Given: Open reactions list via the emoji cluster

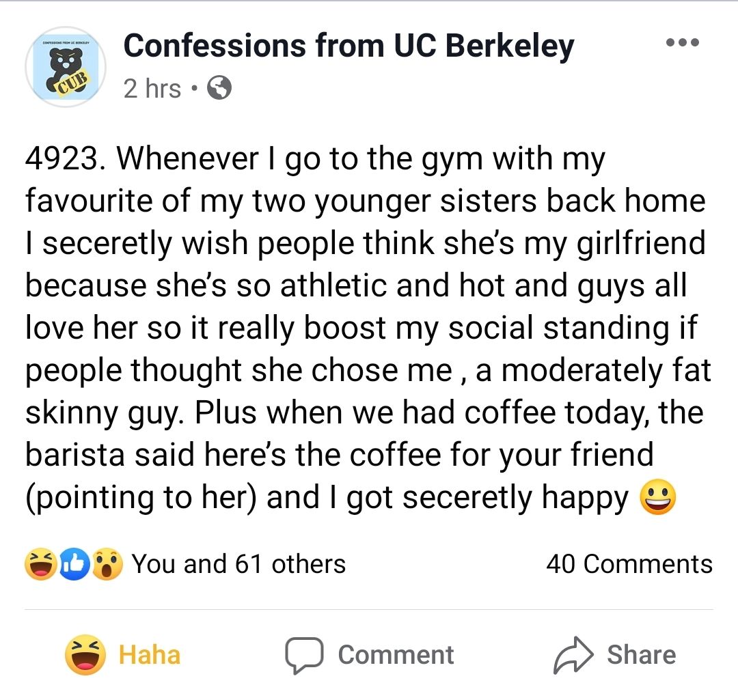Looking at the screenshot, I should pos(72,564).
